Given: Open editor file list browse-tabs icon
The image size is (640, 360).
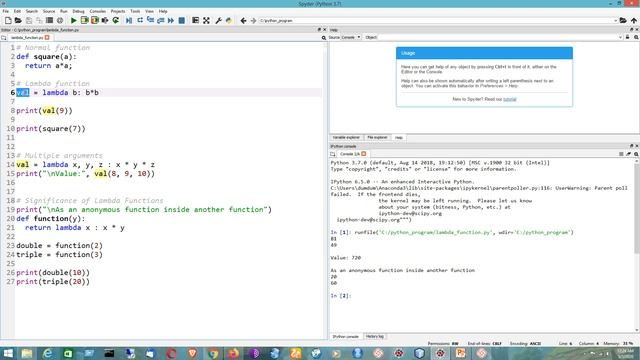Looking at the screenshot, I should click(x=4, y=38).
